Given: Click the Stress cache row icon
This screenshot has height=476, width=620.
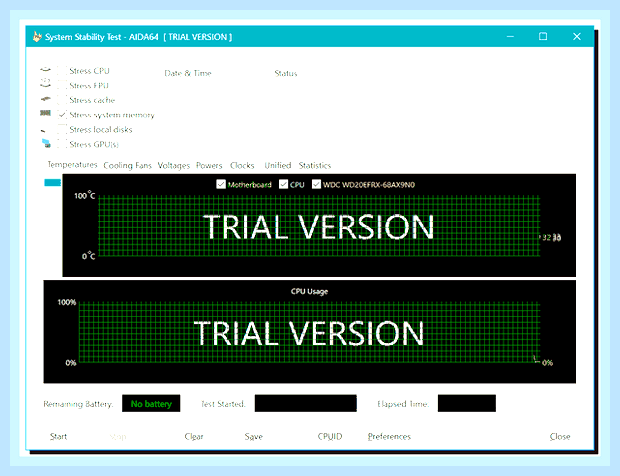Looking at the screenshot, I should 45,99.
